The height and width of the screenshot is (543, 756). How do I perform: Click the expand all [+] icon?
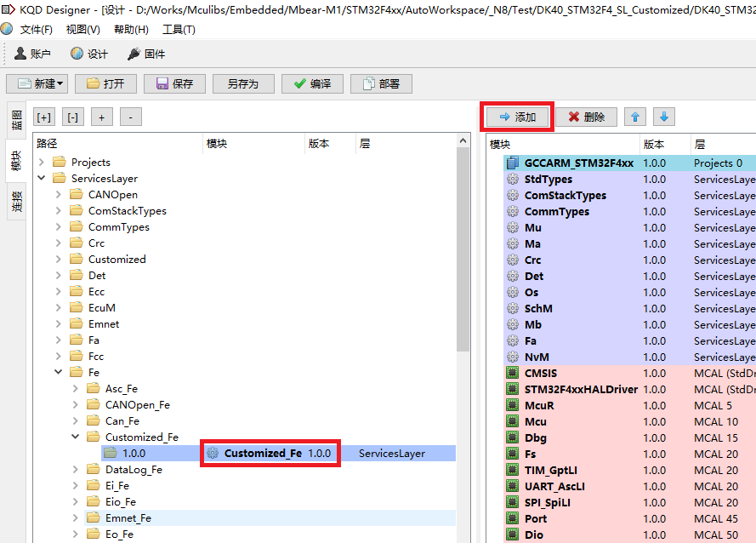44,117
